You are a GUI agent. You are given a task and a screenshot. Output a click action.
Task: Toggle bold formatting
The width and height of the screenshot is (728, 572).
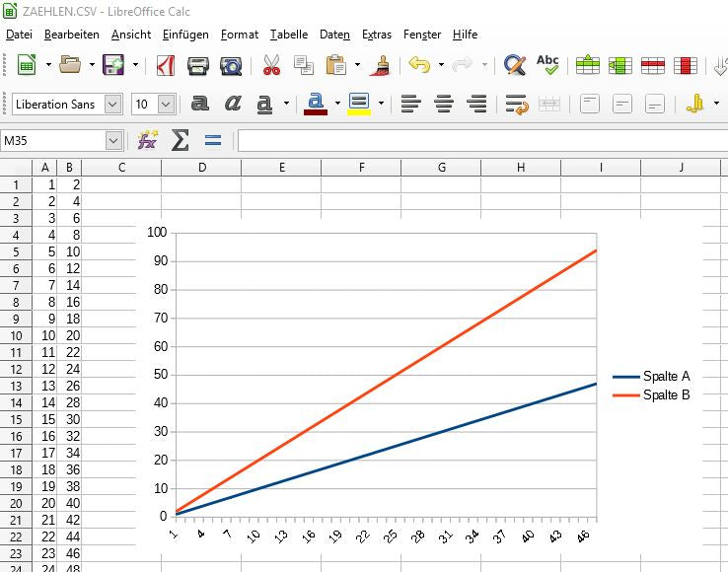200,104
